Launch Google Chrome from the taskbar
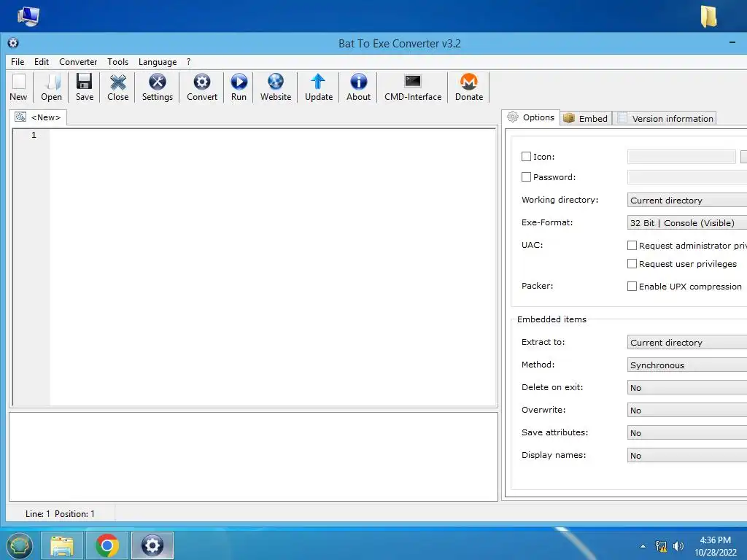The image size is (747, 560). click(107, 545)
